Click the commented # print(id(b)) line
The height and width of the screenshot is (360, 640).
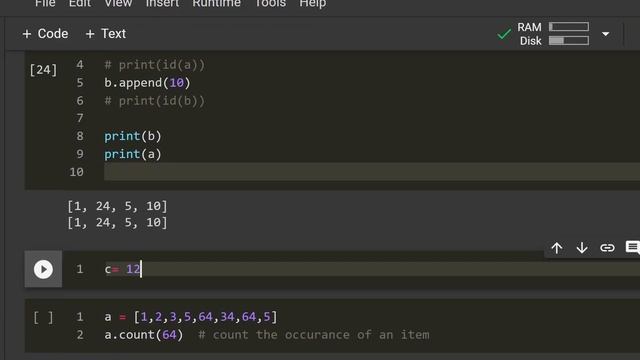(x=154, y=101)
